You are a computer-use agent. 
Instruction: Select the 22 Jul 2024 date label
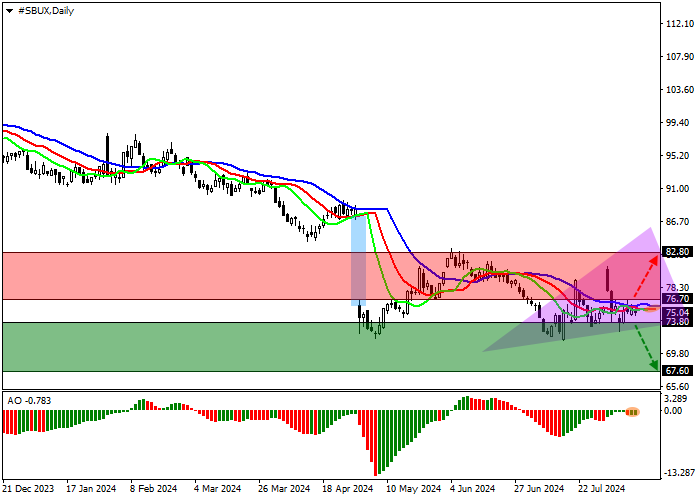tap(602, 489)
